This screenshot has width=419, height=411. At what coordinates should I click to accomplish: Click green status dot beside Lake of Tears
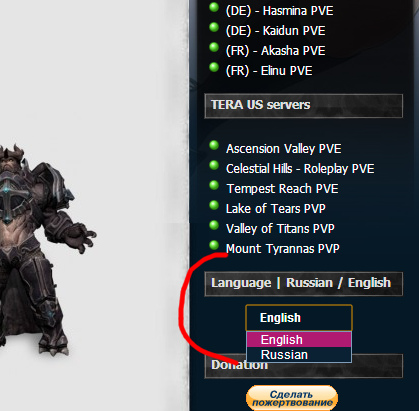point(214,205)
